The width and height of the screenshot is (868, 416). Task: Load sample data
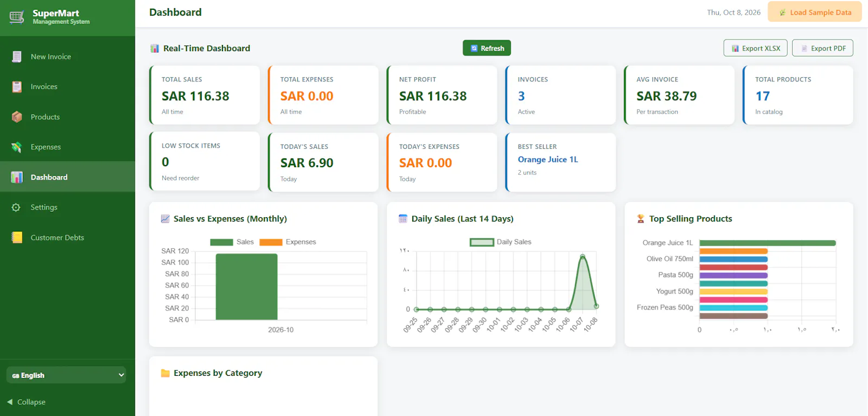point(815,12)
